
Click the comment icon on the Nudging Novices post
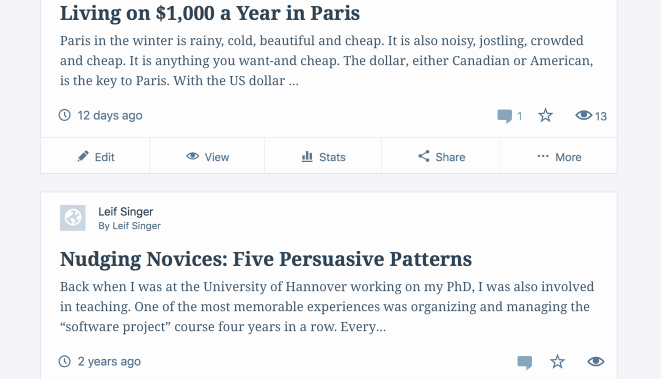pyautogui.click(x=524, y=362)
